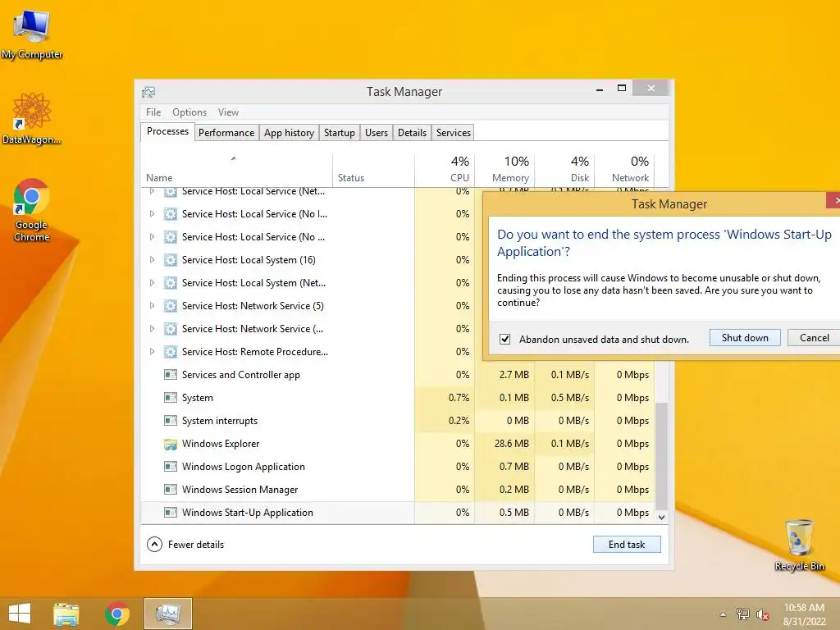The width and height of the screenshot is (840, 630).
Task: Uncheck Abandon unsaved data and shut down
Action: click(504, 339)
